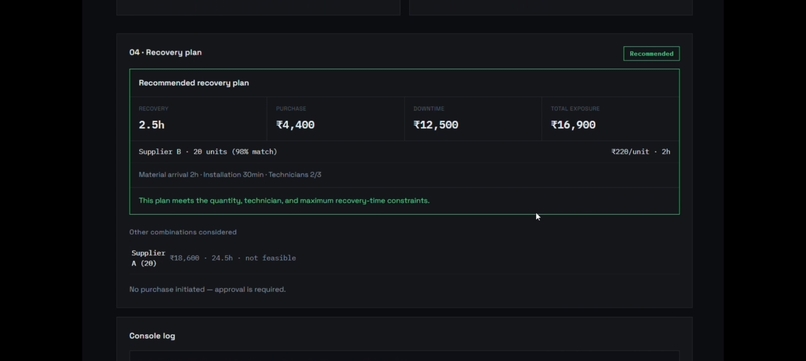Click the green Recommended badge

(651, 53)
